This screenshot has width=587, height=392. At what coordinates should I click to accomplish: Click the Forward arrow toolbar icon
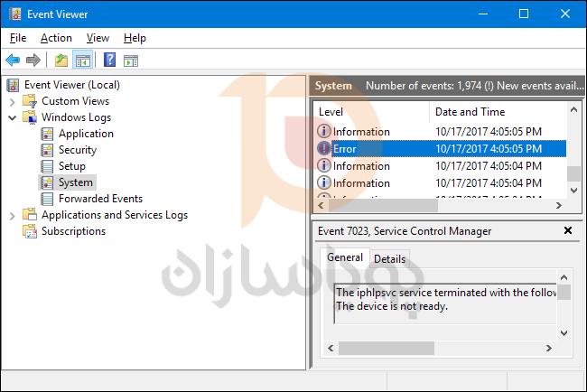pyautogui.click(x=33, y=61)
